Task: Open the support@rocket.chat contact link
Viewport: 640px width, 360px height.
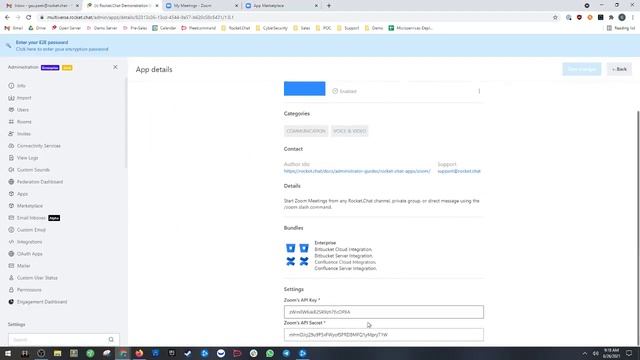Action: coord(459,171)
